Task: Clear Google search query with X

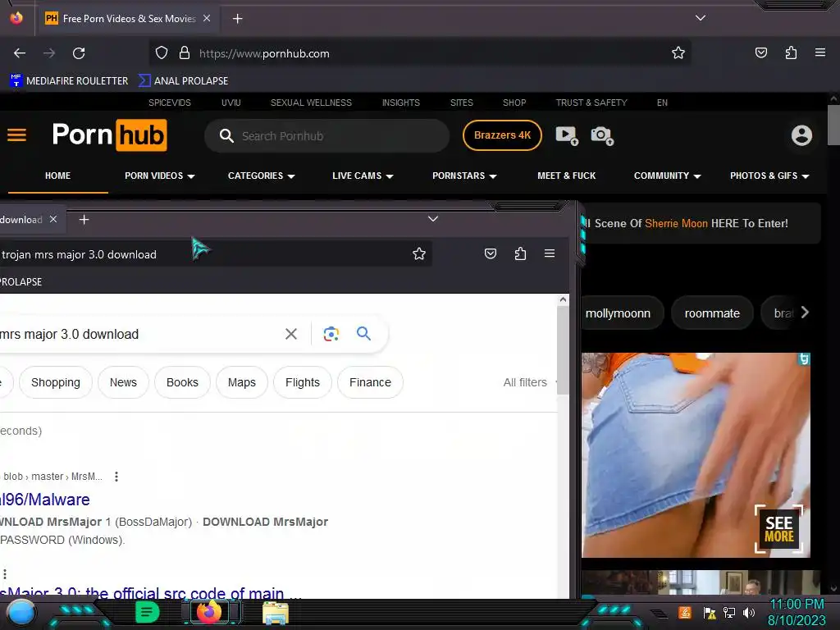Action: click(x=291, y=334)
